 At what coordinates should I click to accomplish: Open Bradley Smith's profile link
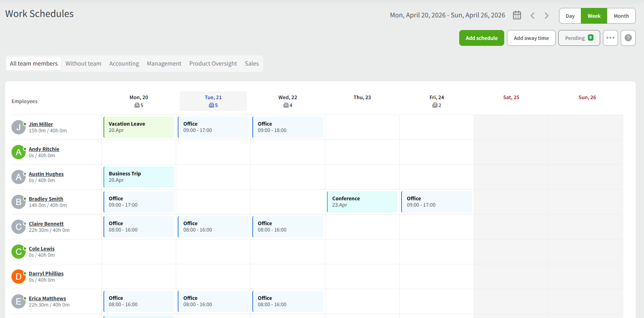click(46, 199)
